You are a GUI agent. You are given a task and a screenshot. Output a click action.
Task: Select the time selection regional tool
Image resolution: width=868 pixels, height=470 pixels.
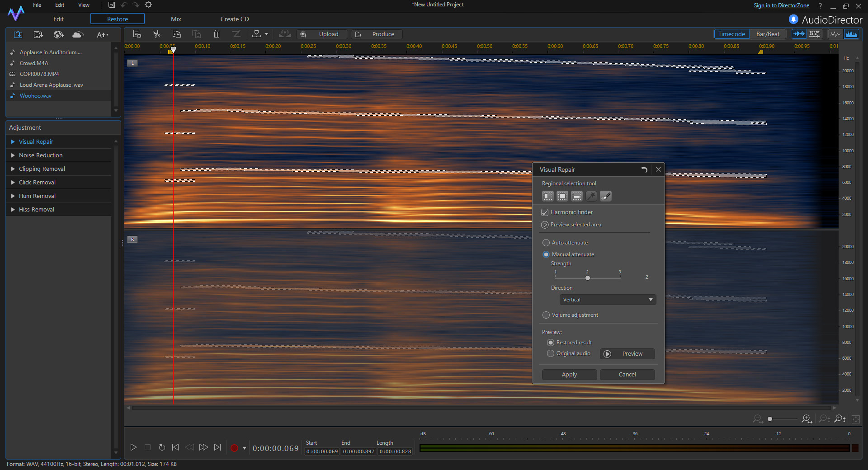click(548, 196)
